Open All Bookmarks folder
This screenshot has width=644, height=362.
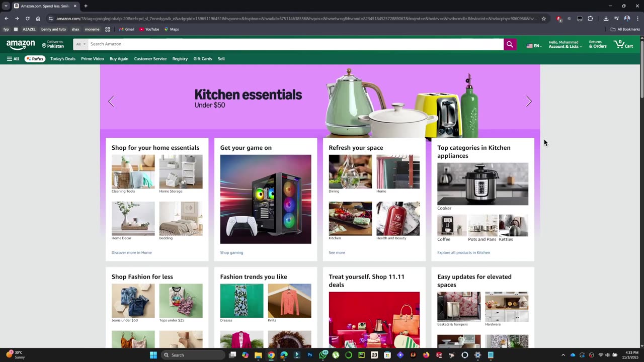pos(625,29)
